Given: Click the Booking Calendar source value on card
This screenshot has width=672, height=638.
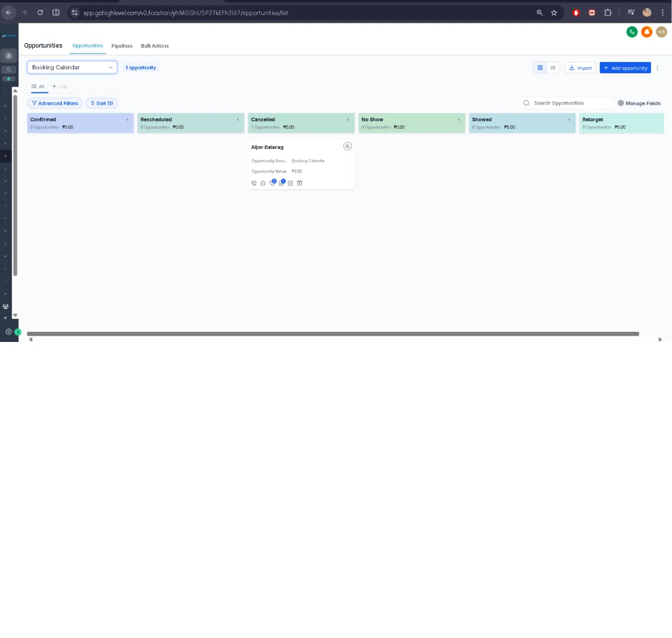Looking at the screenshot, I should pyautogui.click(x=308, y=161).
